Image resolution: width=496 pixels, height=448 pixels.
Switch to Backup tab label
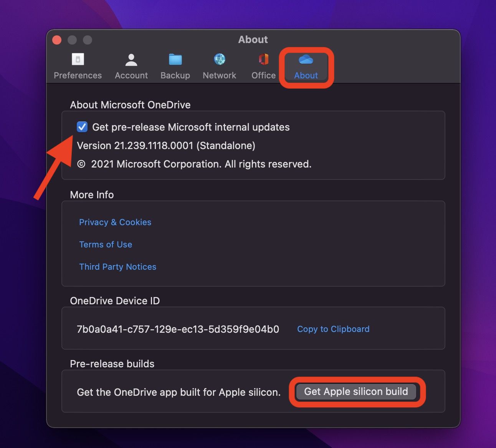[x=175, y=75]
